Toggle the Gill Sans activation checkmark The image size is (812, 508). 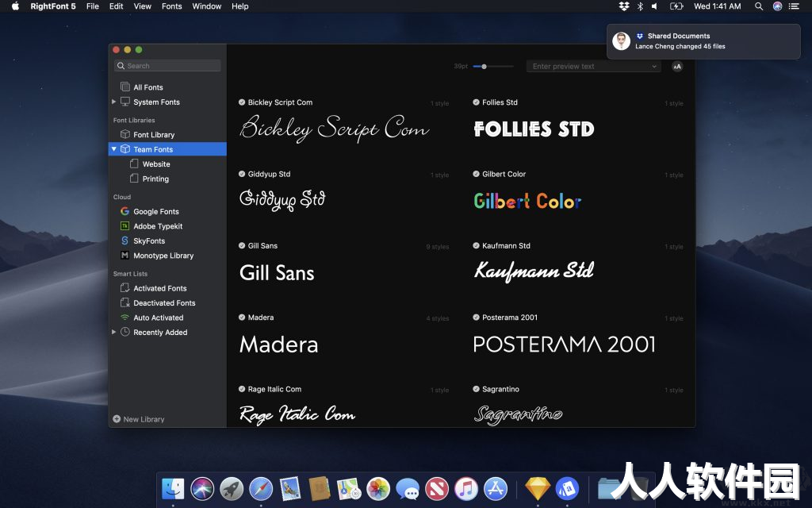(242, 245)
